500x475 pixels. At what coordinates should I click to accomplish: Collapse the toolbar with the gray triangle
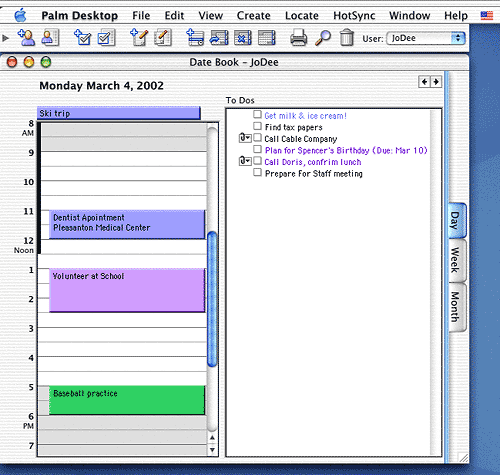coord(5,38)
